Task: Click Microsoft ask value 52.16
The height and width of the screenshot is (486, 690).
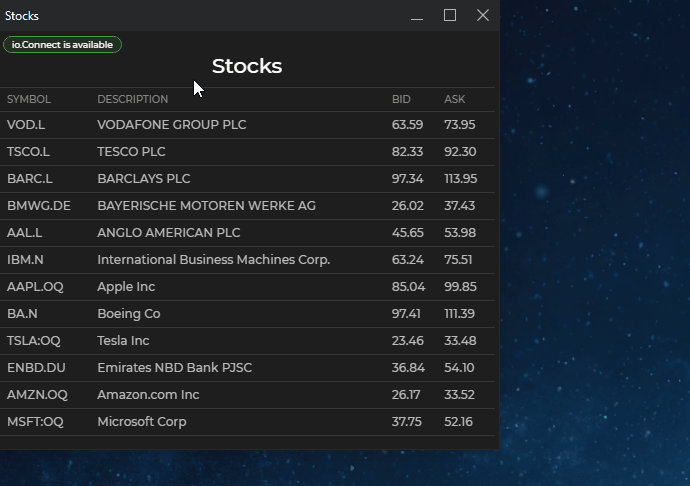Action: point(459,421)
